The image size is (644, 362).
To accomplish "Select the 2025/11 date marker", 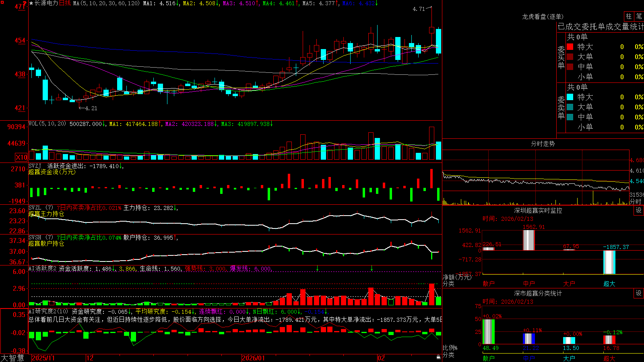I will (x=43, y=358).
